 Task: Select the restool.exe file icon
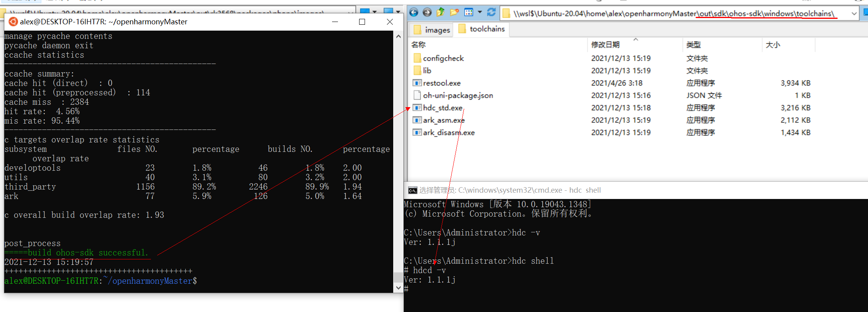click(417, 83)
